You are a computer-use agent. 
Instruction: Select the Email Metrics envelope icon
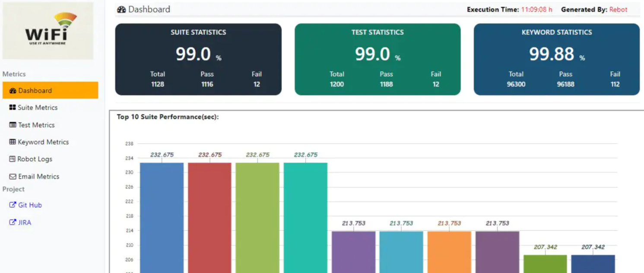[x=13, y=176]
